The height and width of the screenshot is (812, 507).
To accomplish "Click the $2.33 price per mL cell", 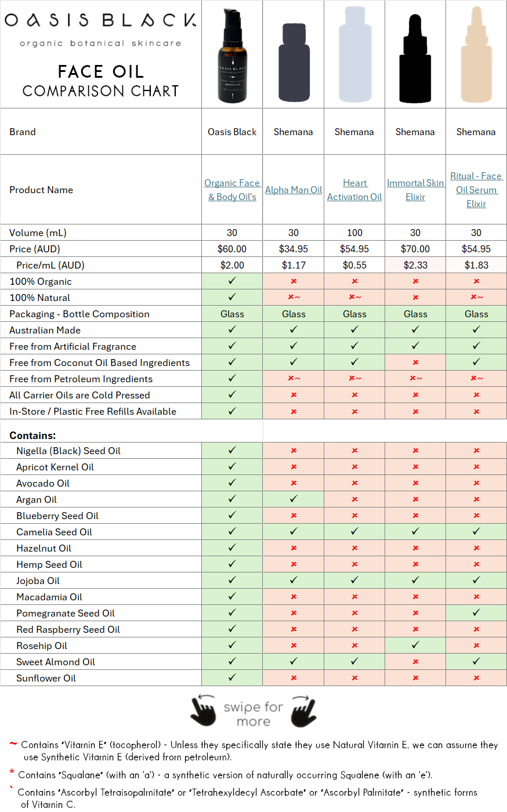I will [415, 265].
